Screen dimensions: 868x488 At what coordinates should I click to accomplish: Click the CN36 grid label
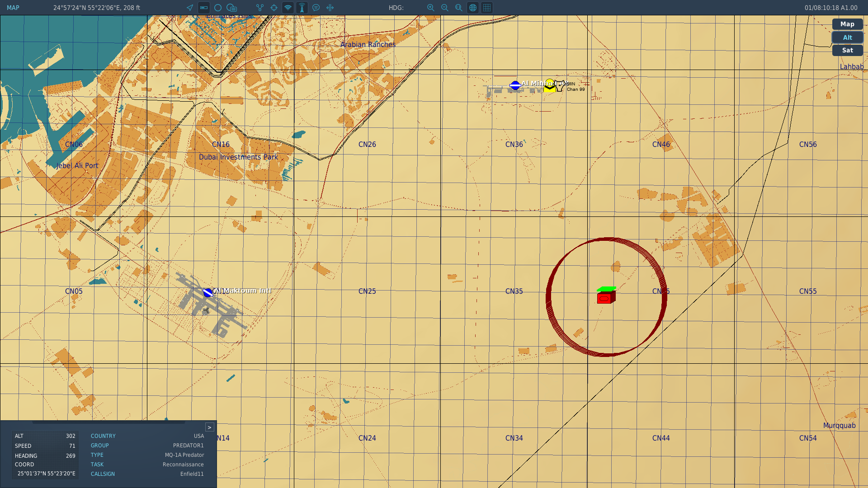pos(514,144)
